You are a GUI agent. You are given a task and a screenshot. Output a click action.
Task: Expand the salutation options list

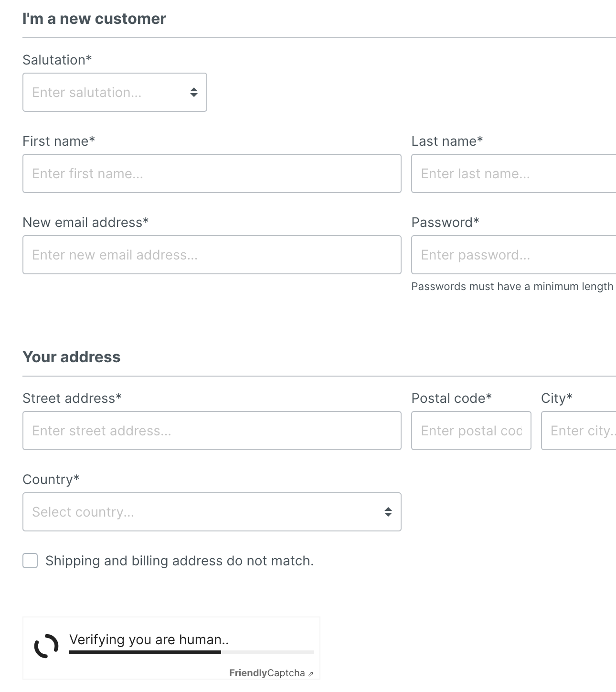point(115,92)
